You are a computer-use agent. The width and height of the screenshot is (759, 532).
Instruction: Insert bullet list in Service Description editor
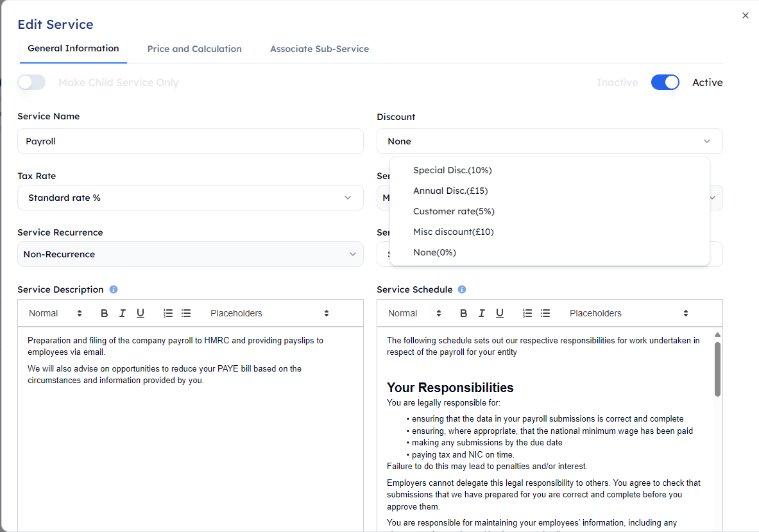click(186, 313)
